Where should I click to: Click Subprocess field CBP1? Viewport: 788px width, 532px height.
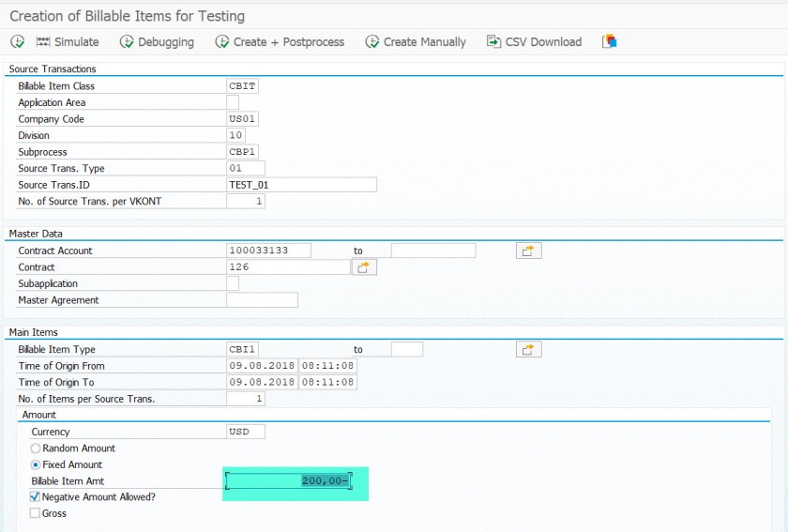pyautogui.click(x=242, y=152)
